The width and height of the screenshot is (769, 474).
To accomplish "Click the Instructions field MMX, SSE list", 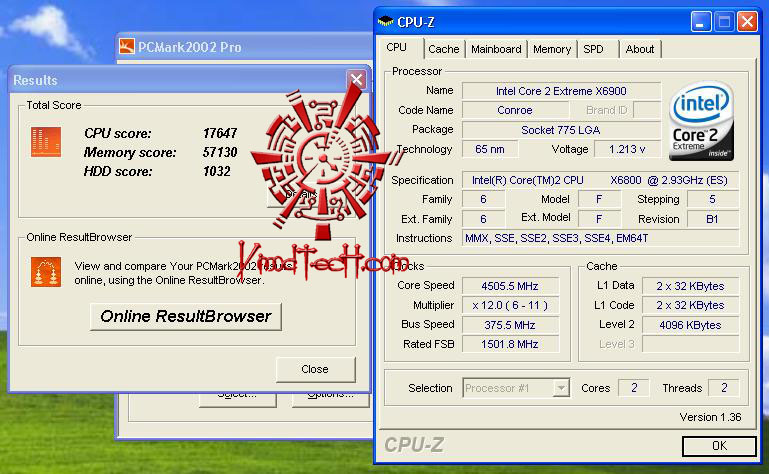I will click(x=600, y=238).
